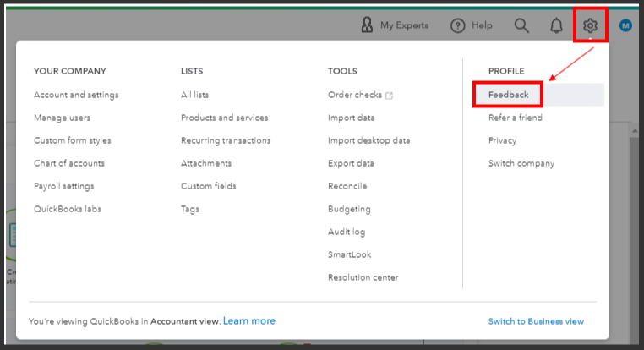Open the Help menu
The height and width of the screenshot is (350, 644).
pos(471,25)
